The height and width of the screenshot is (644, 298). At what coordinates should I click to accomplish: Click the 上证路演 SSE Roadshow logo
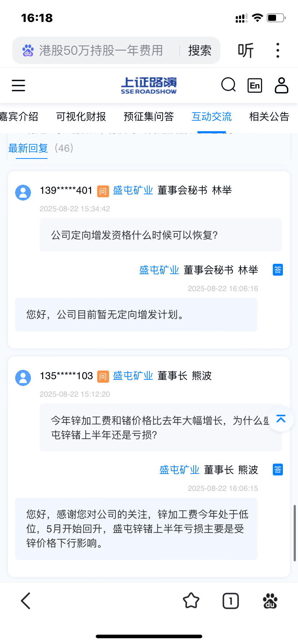(x=149, y=86)
